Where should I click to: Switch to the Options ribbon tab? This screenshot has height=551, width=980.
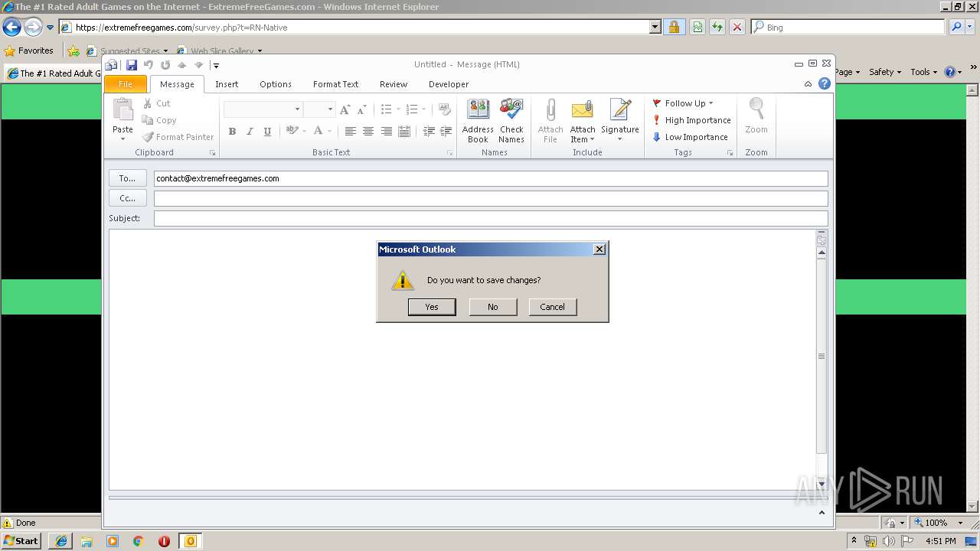pyautogui.click(x=276, y=84)
